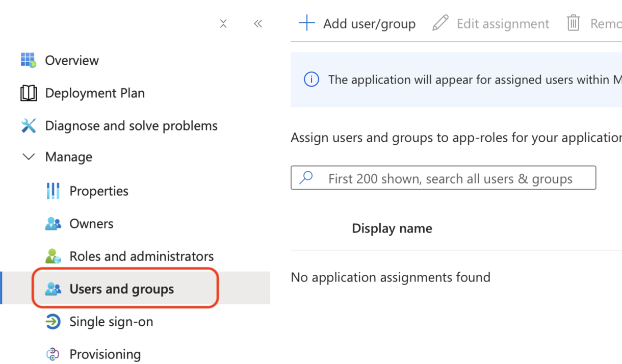
Task: Click the search users and groups field
Action: [443, 178]
